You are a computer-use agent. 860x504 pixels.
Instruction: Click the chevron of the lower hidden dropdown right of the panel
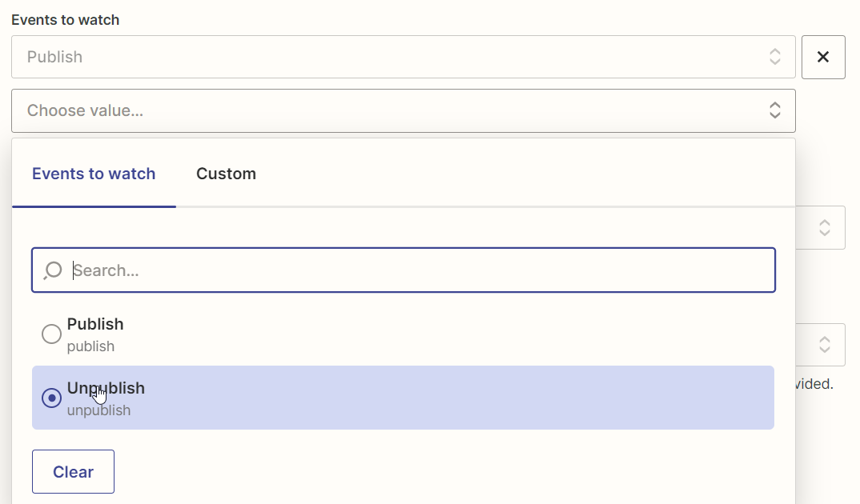tap(824, 345)
